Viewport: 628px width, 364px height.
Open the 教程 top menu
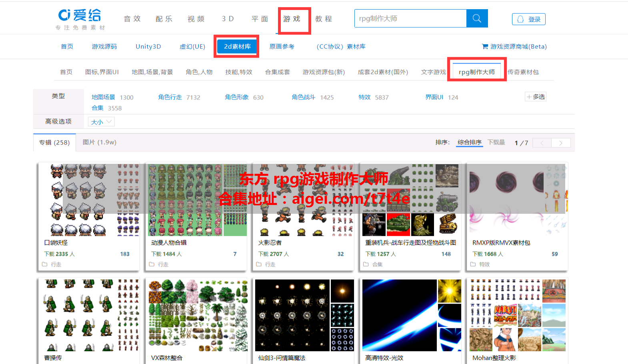pos(324,19)
